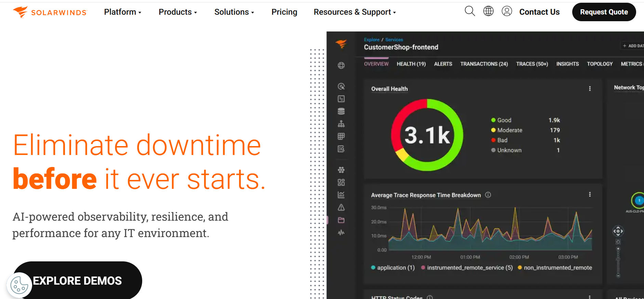The height and width of the screenshot is (299, 644).
Task: Click the hierarchy tree icon in dashboard sidebar
Action: coord(341,124)
